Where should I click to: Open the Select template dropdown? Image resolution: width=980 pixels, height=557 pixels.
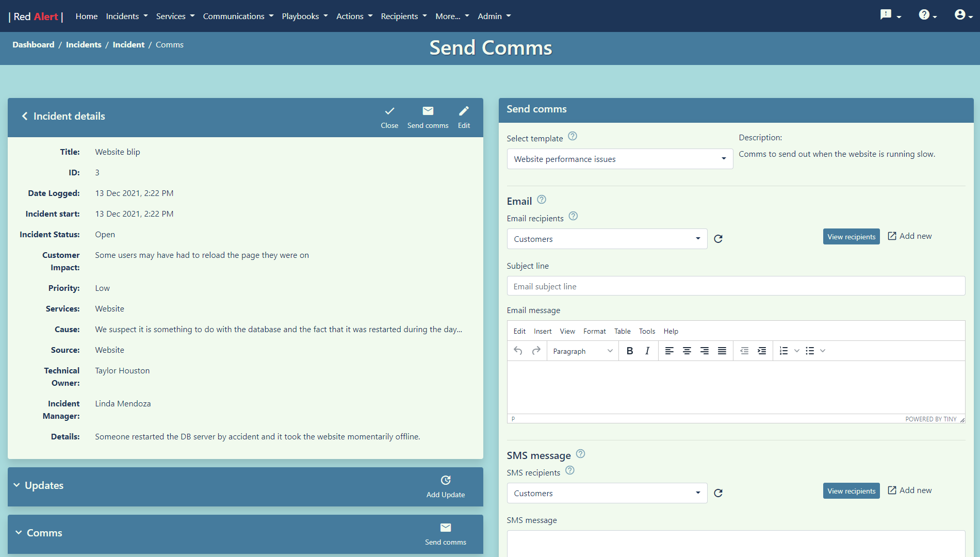click(619, 159)
